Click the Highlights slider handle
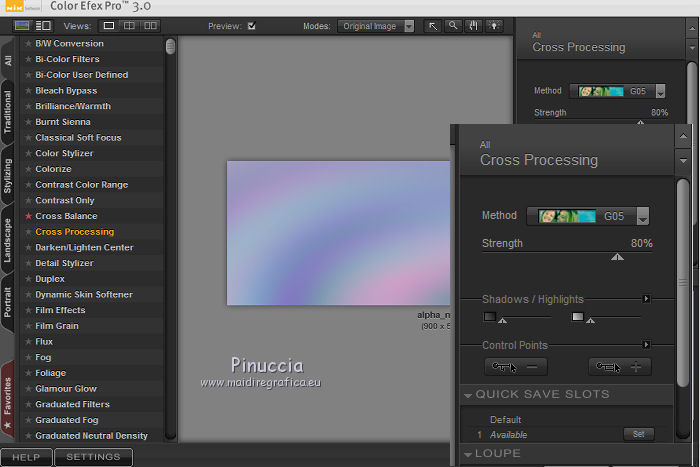 [x=591, y=321]
